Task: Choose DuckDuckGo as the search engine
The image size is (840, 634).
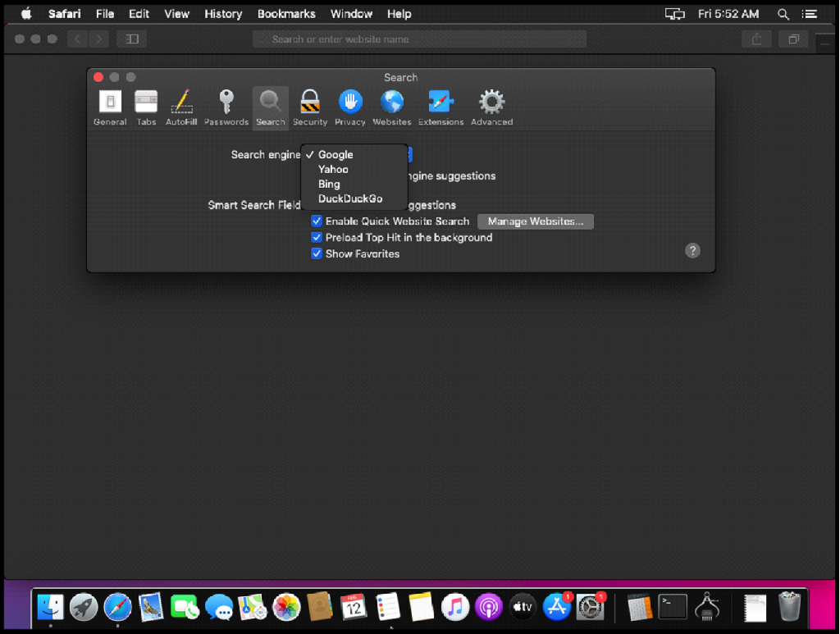Action: pos(354,198)
